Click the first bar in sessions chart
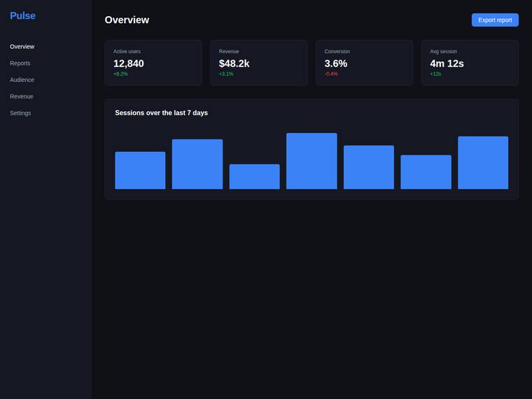The height and width of the screenshot is (399, 532). [x=140, y=170]
